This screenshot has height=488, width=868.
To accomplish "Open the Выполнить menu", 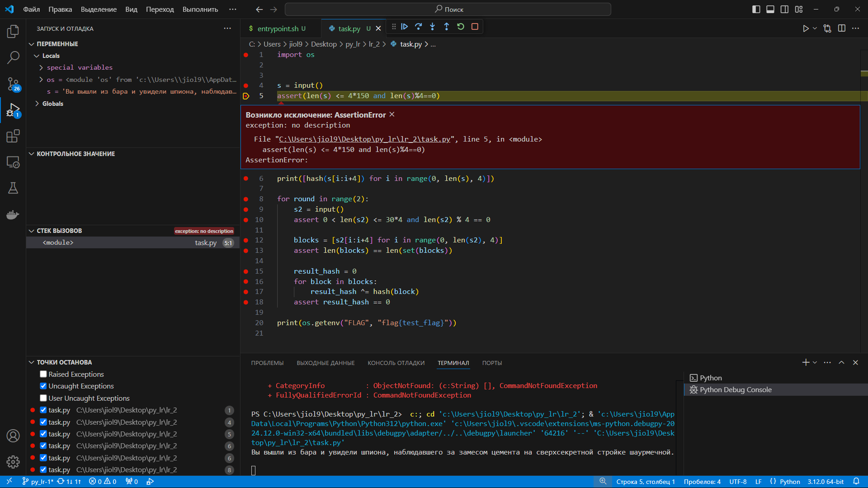I will click(200, 9).
